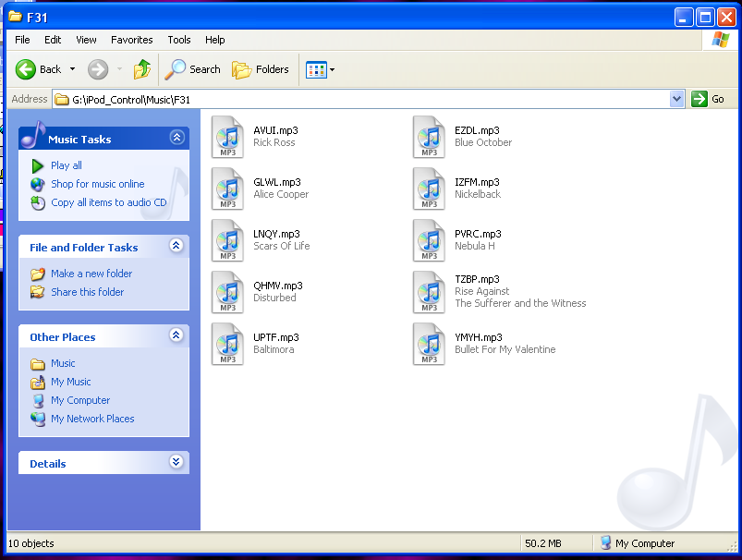This screenshot has width=742, height=560.
Task: Click the share folder icon
Action: 37,292
